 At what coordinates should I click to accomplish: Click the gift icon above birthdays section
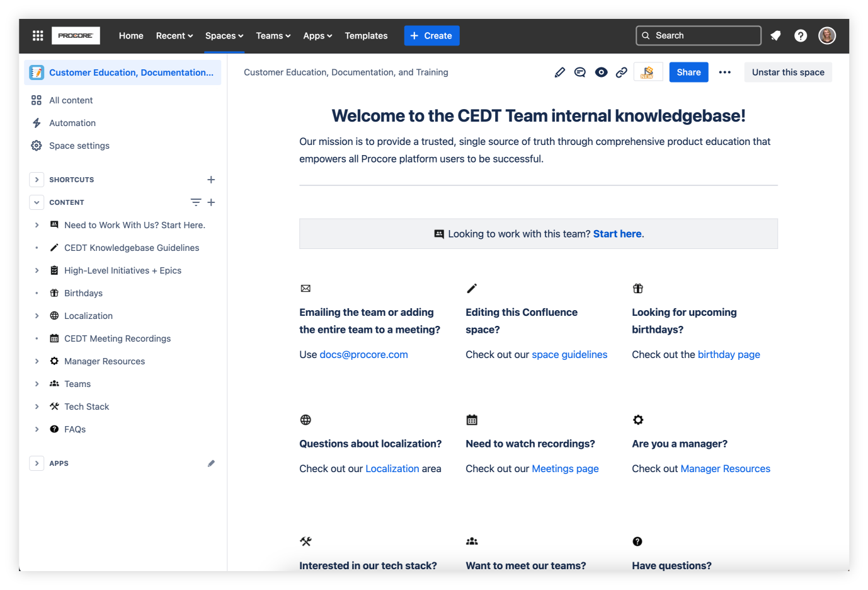tap(638, 289)
